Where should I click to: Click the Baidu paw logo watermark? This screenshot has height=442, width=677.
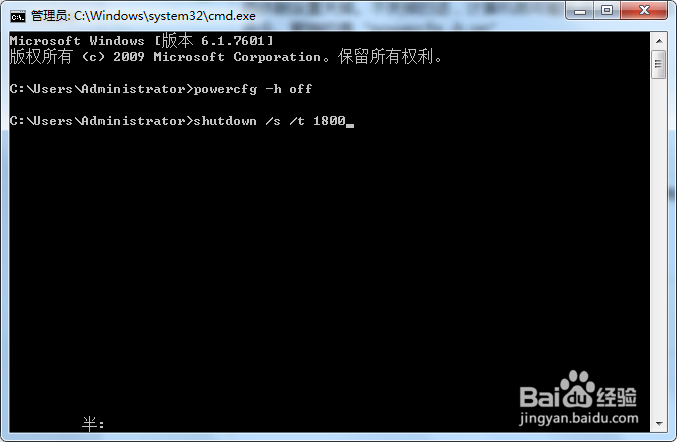click(577, 388)
